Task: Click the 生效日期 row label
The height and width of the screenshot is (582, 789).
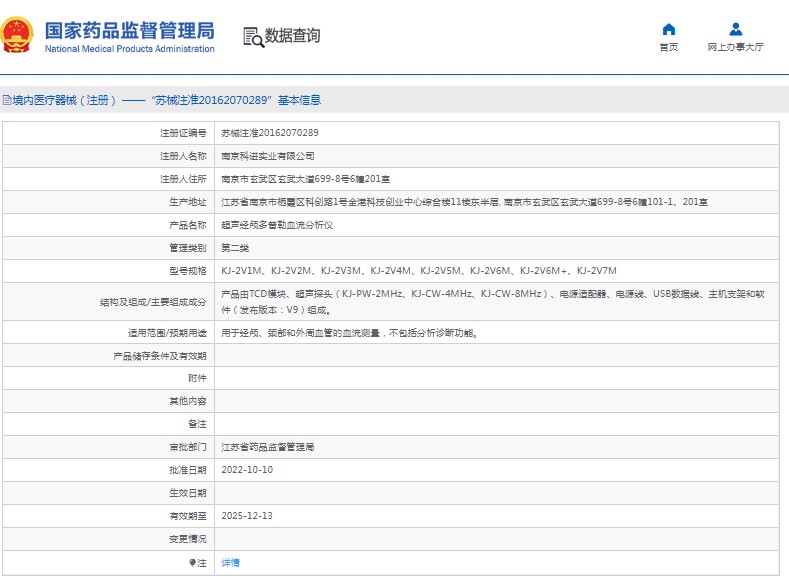Action: click(x=188, y=493)
